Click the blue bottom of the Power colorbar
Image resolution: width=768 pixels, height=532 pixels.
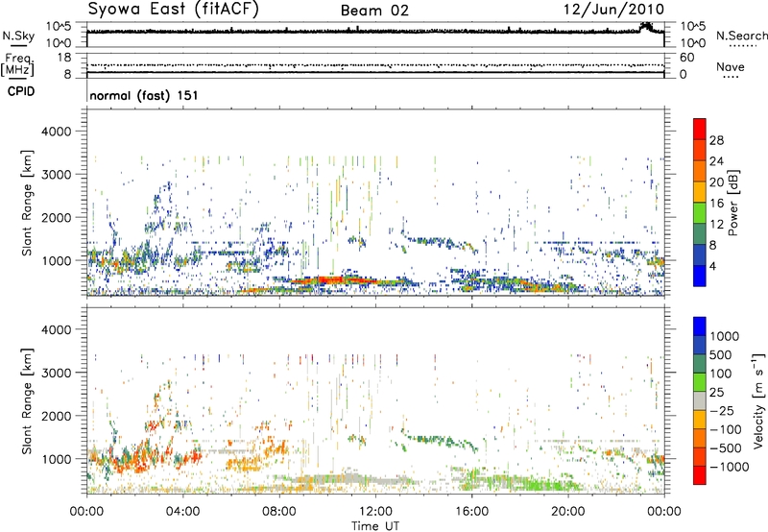tap(700, 277)
